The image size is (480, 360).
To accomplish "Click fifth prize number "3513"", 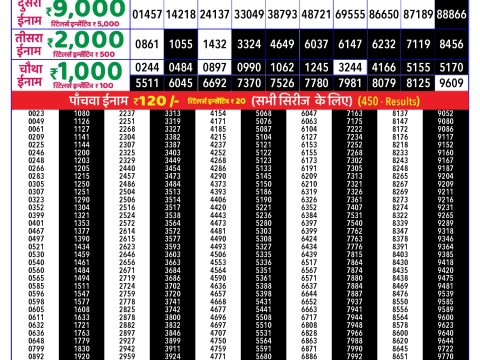I will pos(172,192).
